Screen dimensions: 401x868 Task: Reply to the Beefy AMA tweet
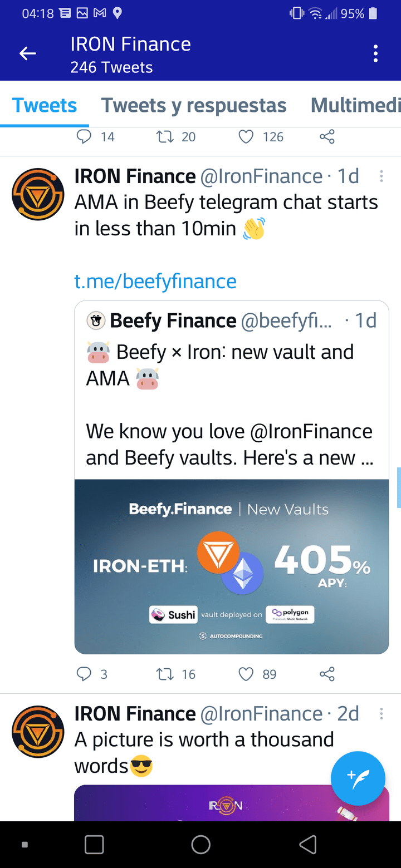pos(84,674)
